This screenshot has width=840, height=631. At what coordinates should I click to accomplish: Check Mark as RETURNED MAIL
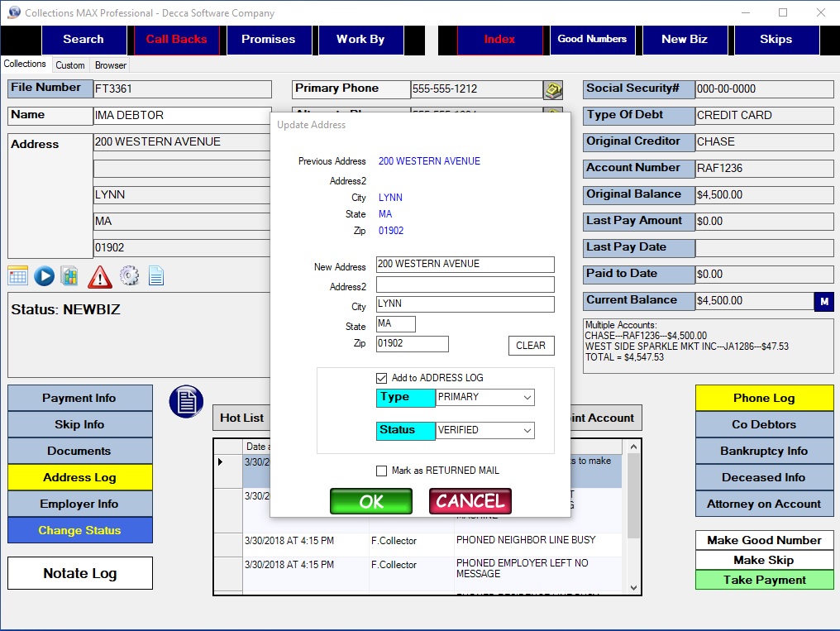tap(381, 471)
